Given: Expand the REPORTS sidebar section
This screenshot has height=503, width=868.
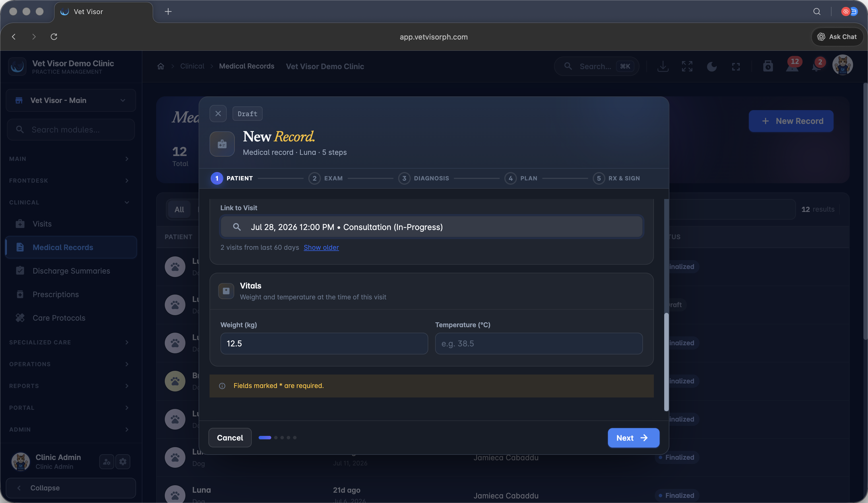Looking at the screenshot, I should tap(69, 386).
